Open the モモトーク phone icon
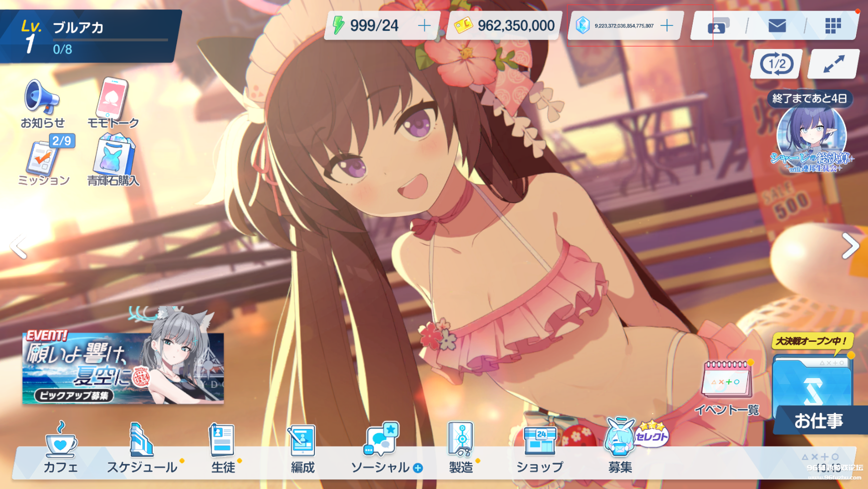The width and height of the screenshot is (868, 489). (x=112, y=103)
